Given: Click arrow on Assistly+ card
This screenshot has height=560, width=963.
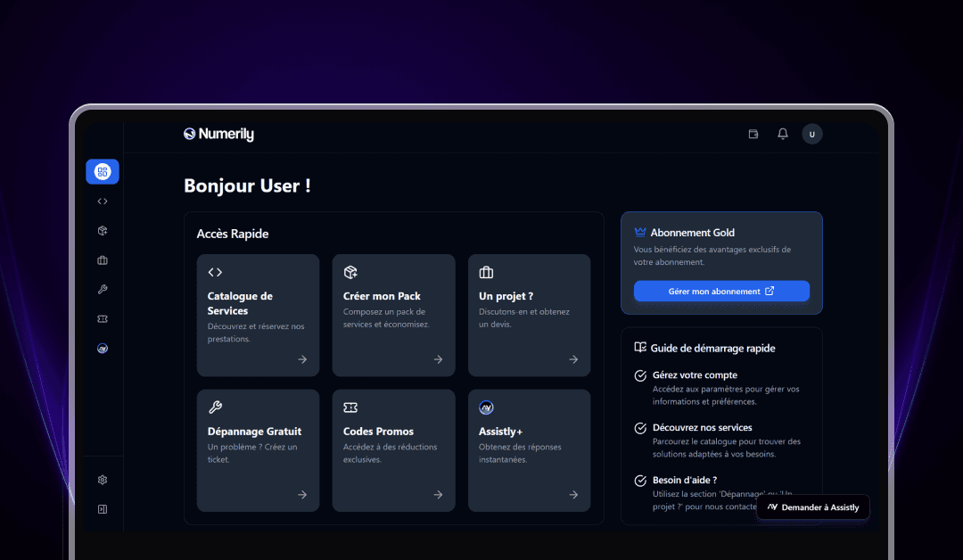Looking at the screenshot, I should click(573, 494).
